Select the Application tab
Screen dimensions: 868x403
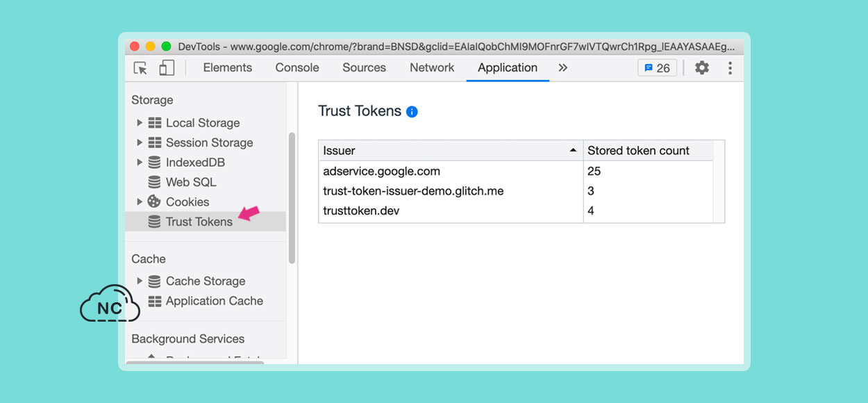click(508, 67)
